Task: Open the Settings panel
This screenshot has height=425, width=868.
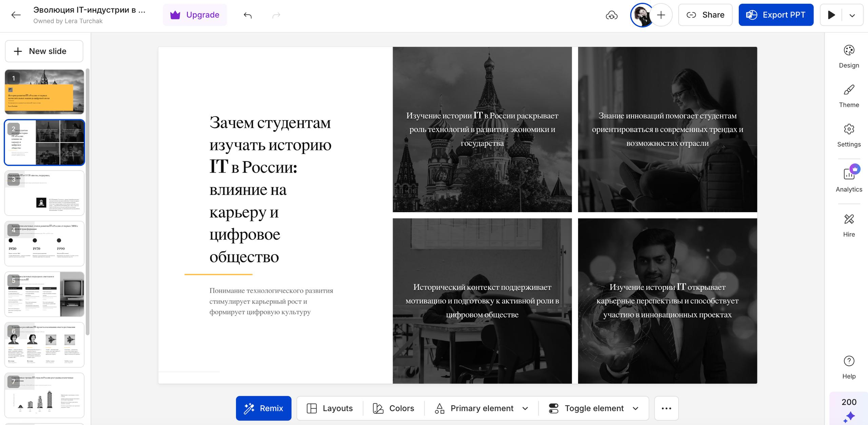Action: (x=848, y=134)
